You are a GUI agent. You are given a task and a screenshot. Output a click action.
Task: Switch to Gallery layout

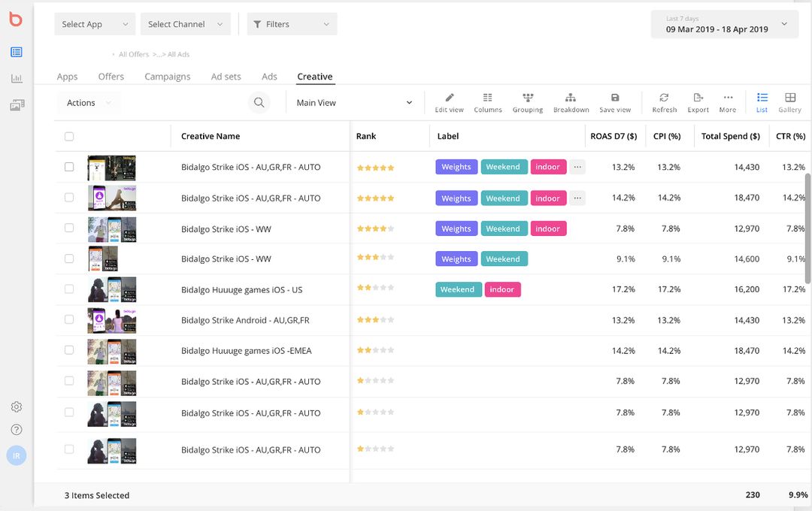[x=789, y=102]
